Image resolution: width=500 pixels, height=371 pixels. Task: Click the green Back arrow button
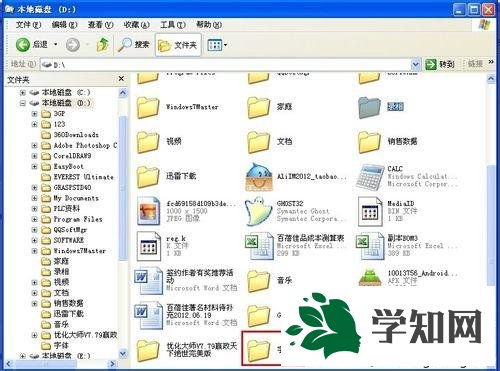point(23,44)
